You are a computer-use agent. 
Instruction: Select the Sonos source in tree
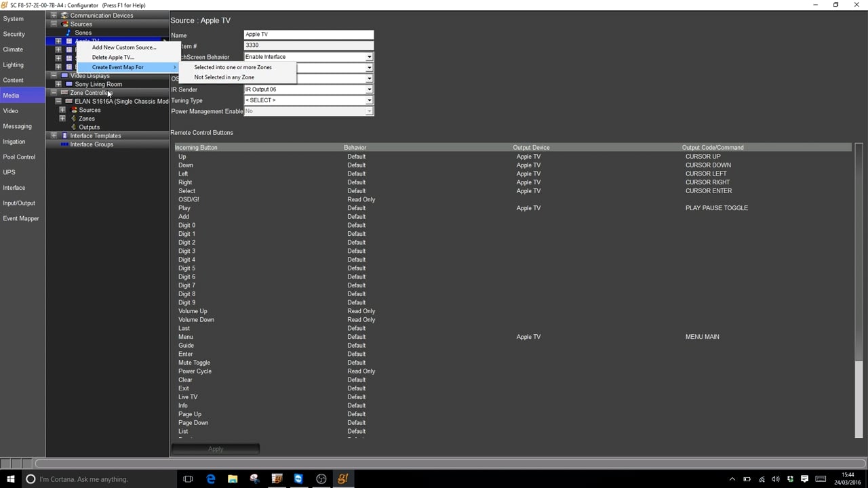click(83, 33)
